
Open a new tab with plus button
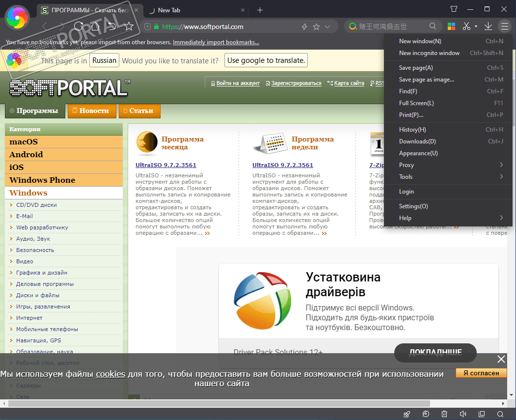pos(260,10)
